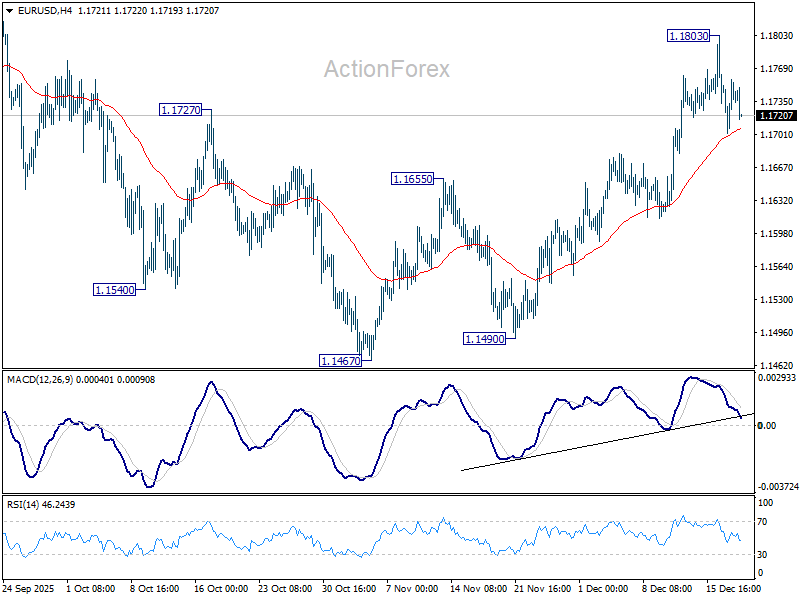This screenshot has width=800, height=600.
Task: Select the 16 Oct 00:00 time label
Action: pyautogui.click(x=221, y=588)
